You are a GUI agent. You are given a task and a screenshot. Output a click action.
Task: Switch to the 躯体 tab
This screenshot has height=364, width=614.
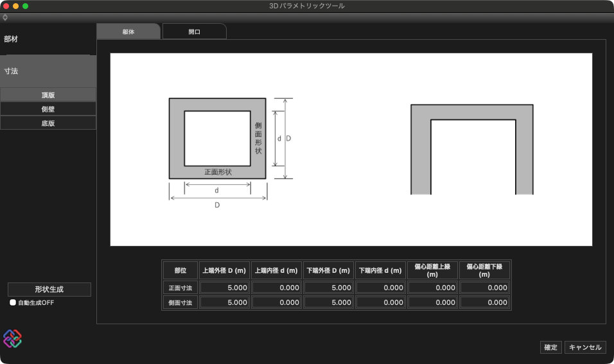click(128, 31)
